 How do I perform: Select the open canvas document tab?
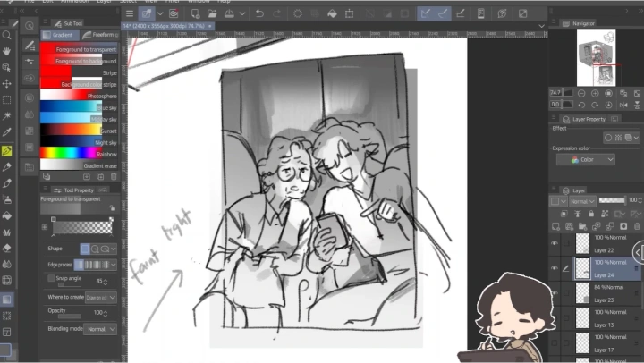tap(167, 26)
